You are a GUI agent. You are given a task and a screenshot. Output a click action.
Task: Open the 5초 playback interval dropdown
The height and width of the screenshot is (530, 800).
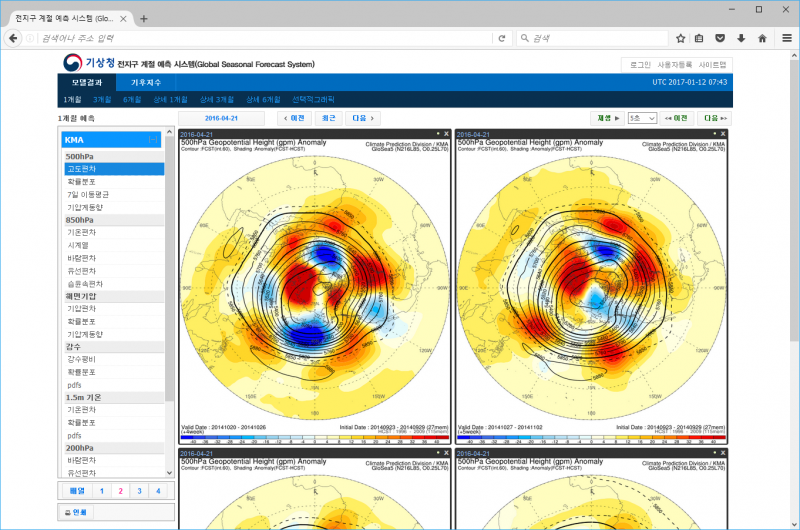pyautogui.click(x=642, y=118)
